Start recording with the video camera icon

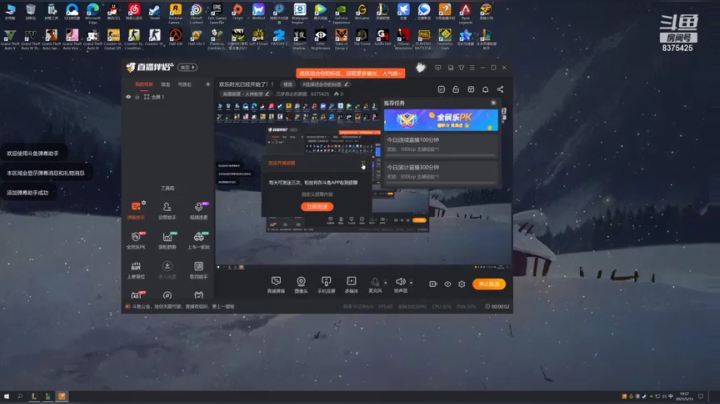(433, 284)
